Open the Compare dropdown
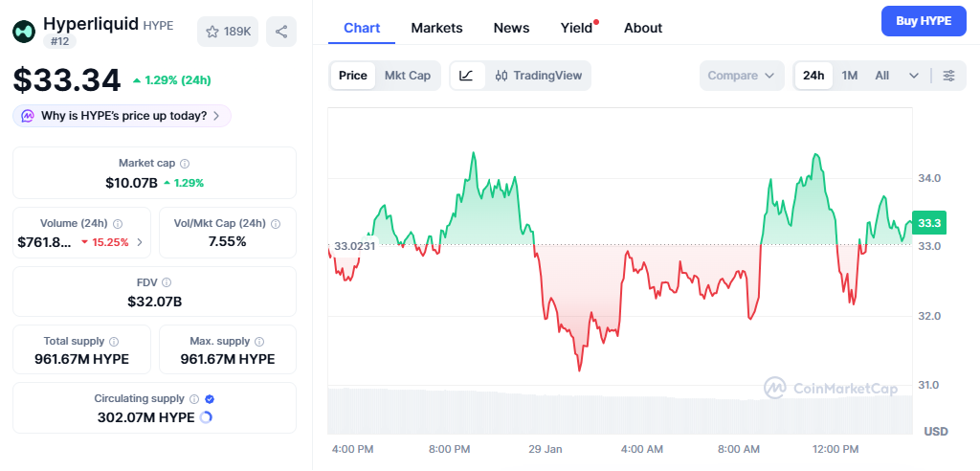 [x=742, y=76]
